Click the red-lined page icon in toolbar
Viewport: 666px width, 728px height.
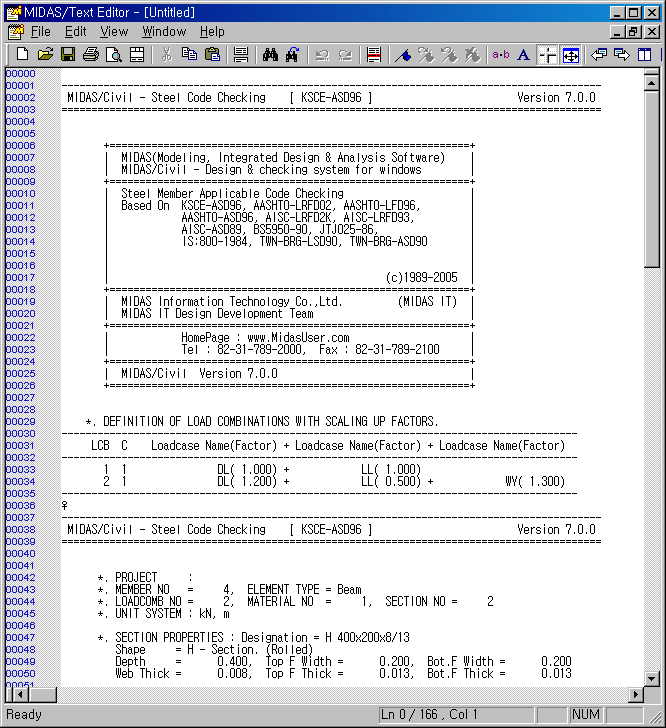[374, 55]
